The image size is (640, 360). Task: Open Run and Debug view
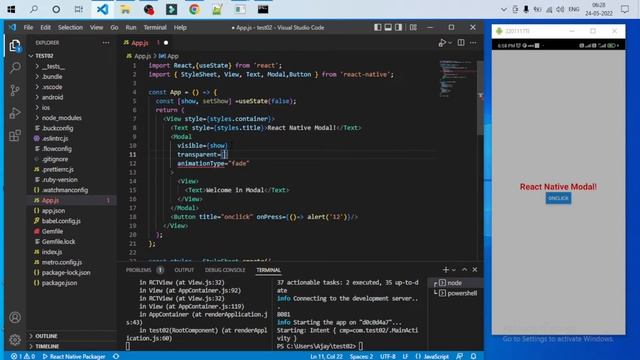coord(15,113)
